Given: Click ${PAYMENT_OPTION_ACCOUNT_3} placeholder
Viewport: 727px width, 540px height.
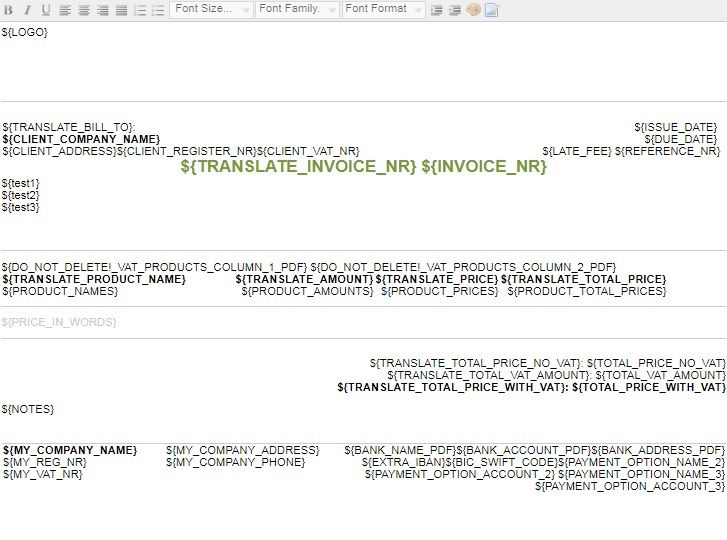Looking at the screenshot, I should 630,486.
